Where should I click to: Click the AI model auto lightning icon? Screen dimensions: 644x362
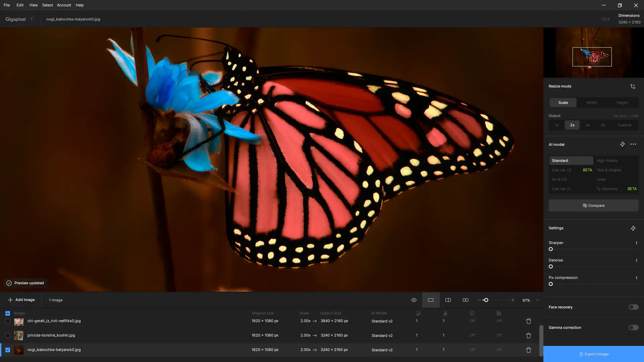click(622, 144)
